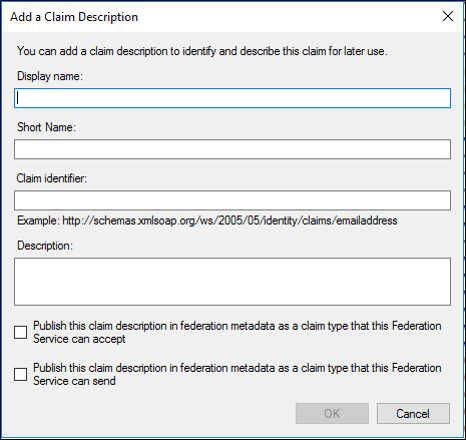The width and height of the screenshot is (466, 440).
Task: Click the Display name input field
Action: [x=232, y=98]
